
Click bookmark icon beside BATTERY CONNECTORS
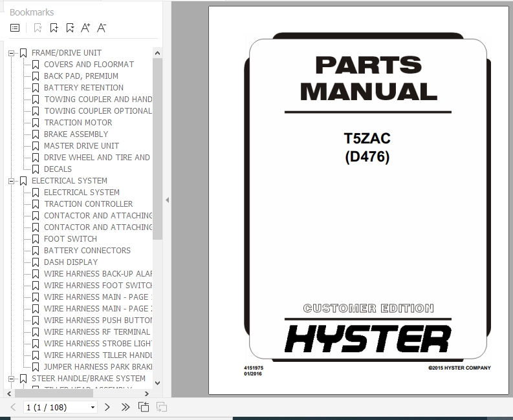click(x=36, y=251)
